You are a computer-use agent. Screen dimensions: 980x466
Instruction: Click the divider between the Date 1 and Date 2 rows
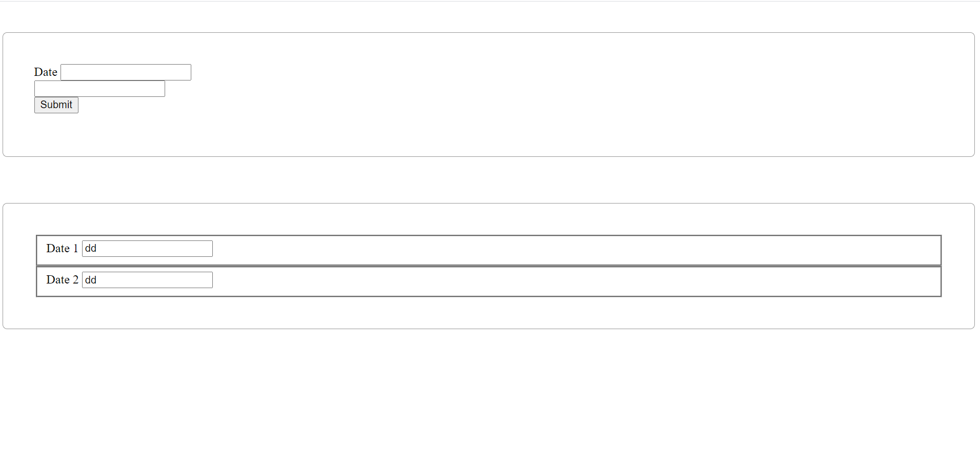click(x=488, y=266)
